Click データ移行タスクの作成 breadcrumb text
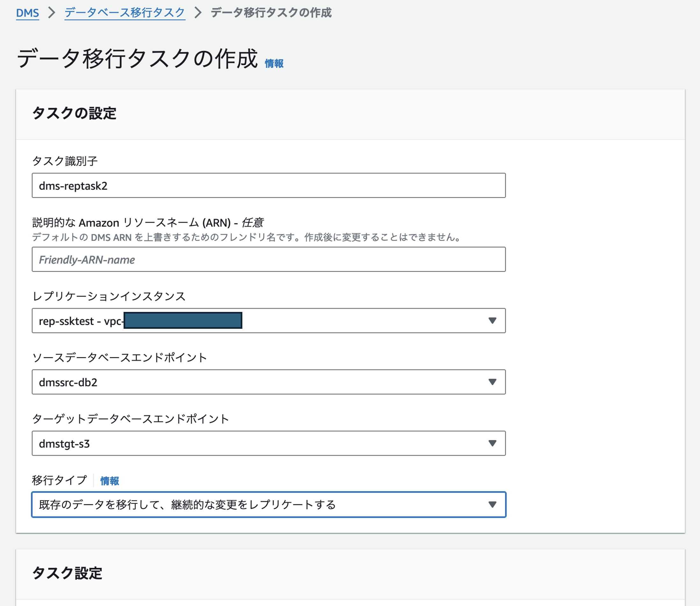The width and height of the screenshot is (700, 606). point(271,13)
